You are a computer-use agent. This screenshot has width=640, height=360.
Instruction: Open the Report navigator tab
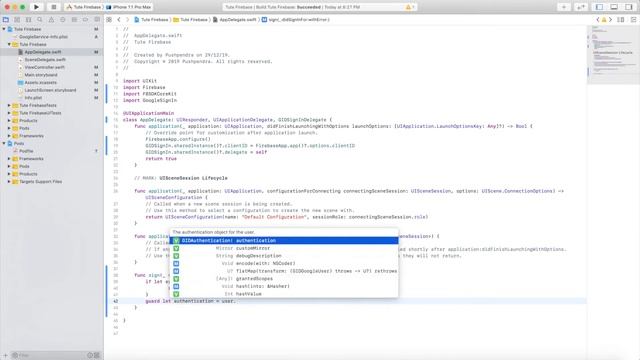pyautogui.click(x=97, y=20)
